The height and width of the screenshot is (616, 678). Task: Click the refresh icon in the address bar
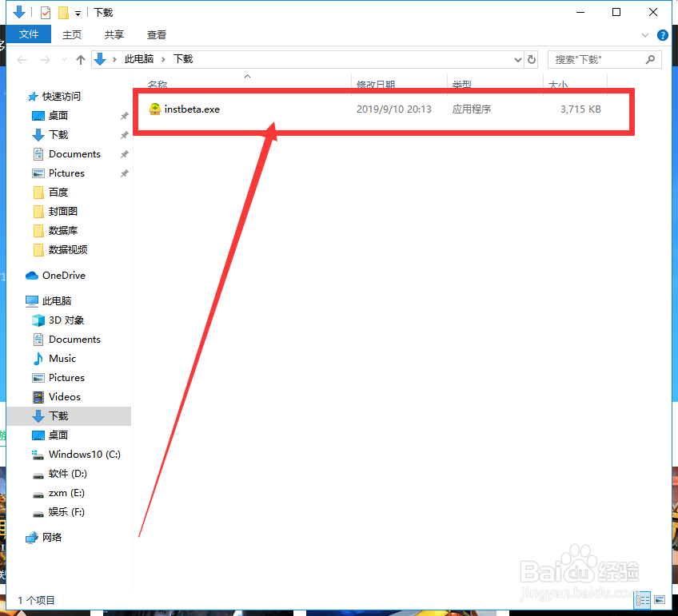coord(531,59)
